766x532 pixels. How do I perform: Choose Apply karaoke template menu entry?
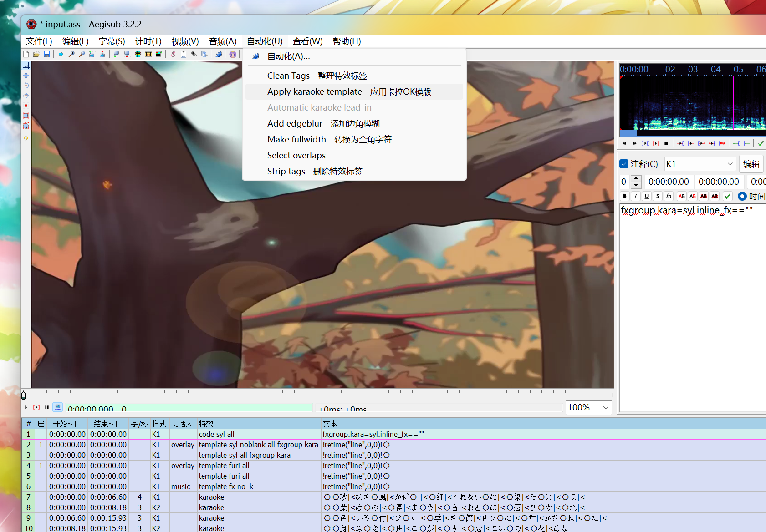pyautogui.click(x=354, y=91)
